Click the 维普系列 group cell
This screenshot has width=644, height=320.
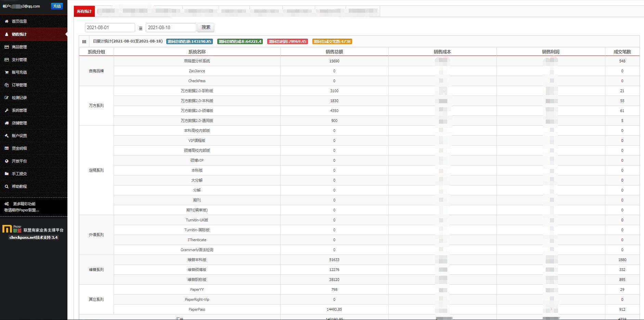point(96,270)
